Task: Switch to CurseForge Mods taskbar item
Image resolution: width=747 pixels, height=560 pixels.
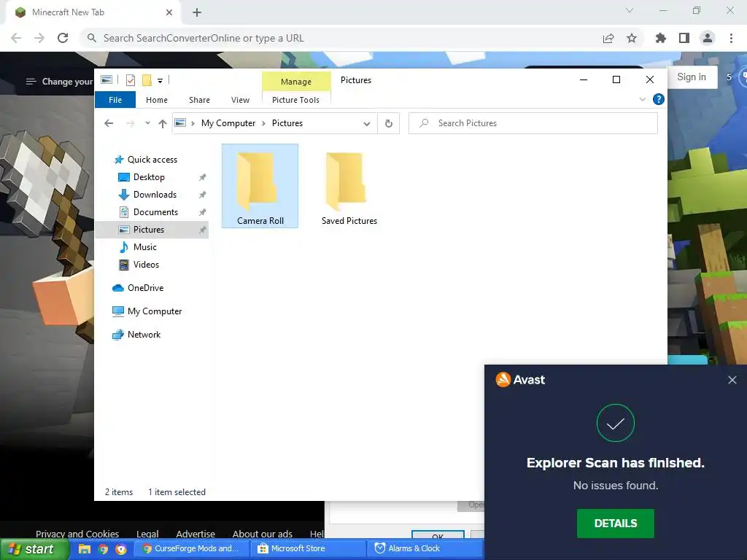Action: point(190,548)
